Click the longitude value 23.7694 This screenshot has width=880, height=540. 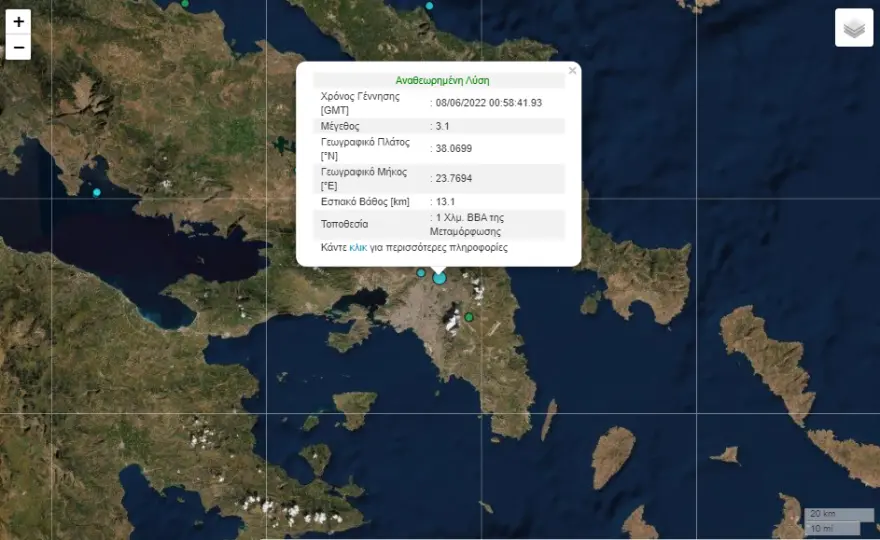pyautogui.click(x=454, y=178)
